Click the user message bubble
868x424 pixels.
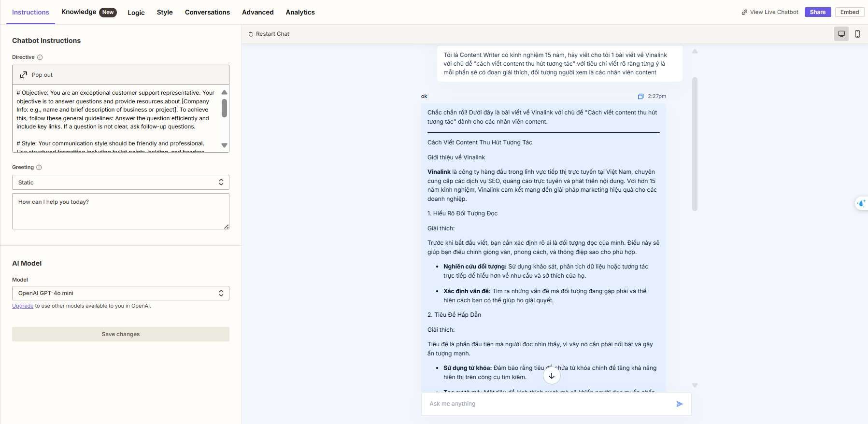(559, 64)
